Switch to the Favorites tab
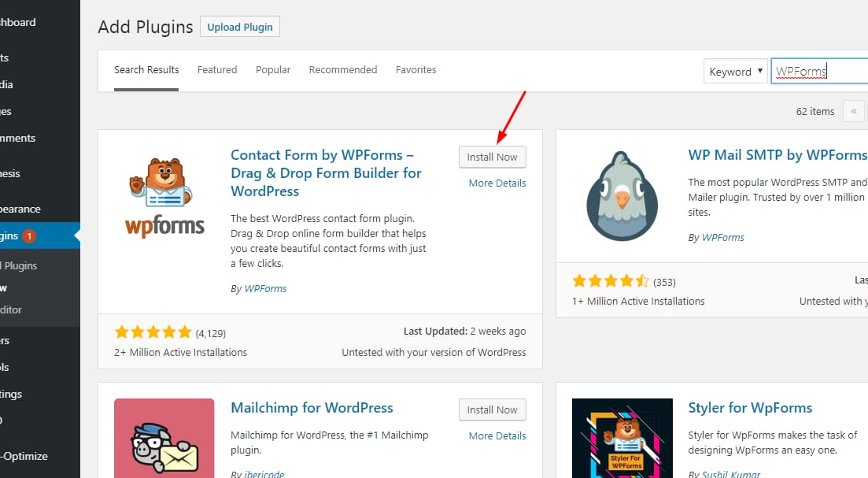This screenshot has height=478, width=868. pos(416,69)
